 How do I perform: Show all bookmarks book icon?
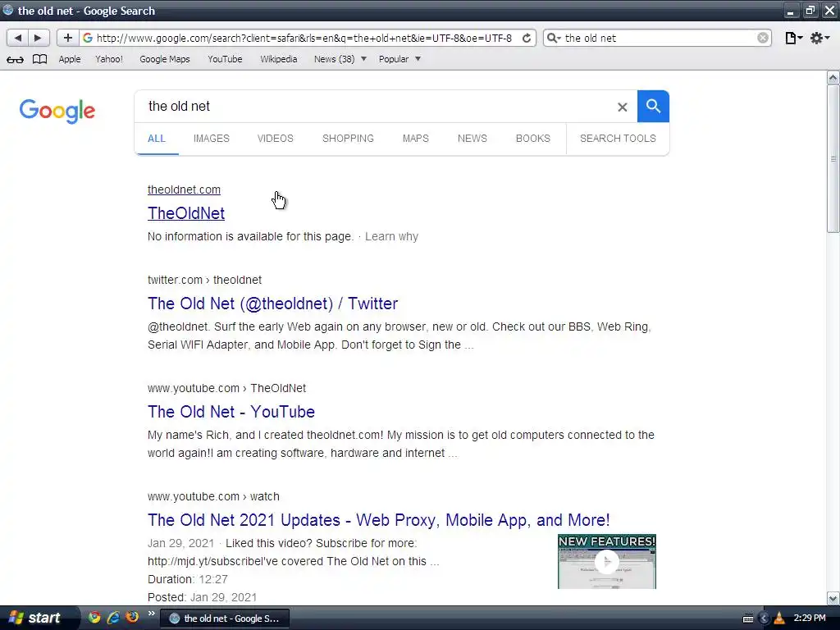point(39,59)
